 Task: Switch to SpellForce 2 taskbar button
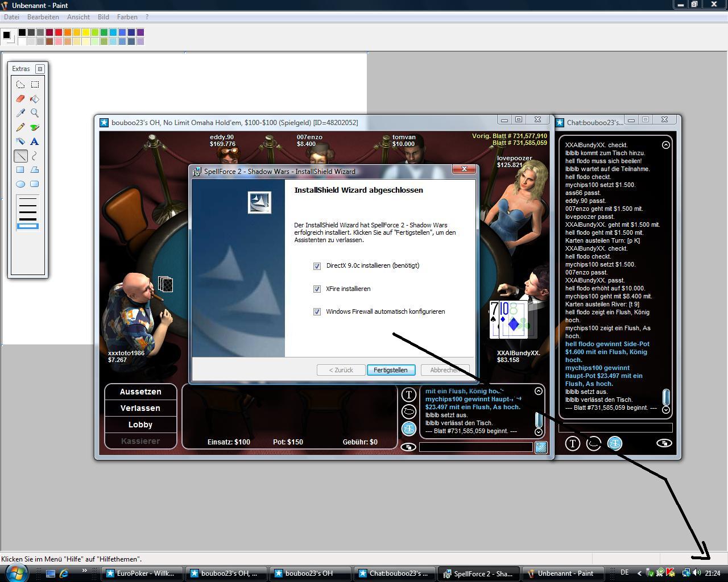coord(480,573)
